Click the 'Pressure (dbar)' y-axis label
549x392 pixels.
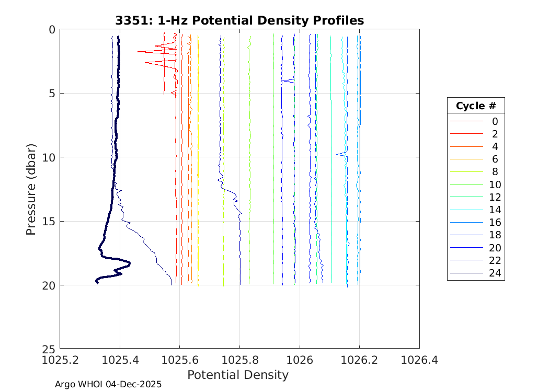[31, 189]
